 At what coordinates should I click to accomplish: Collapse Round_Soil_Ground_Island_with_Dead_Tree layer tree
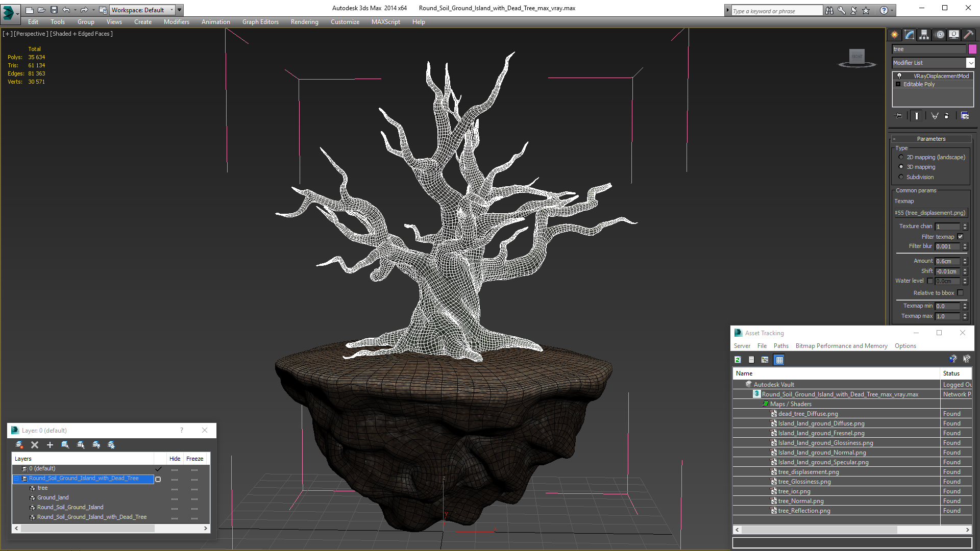pos(16,479)
